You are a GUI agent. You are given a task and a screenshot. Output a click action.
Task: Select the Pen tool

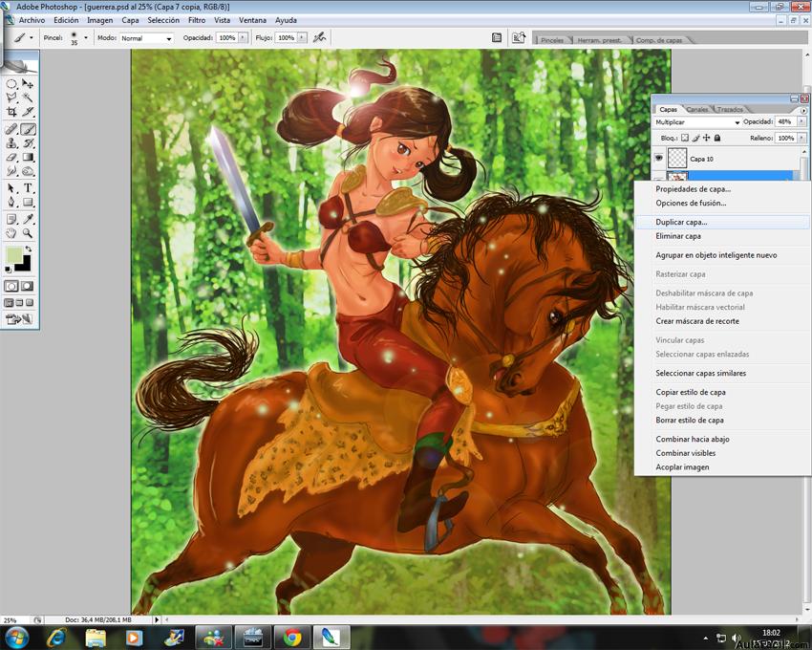(x=11, y=202)
